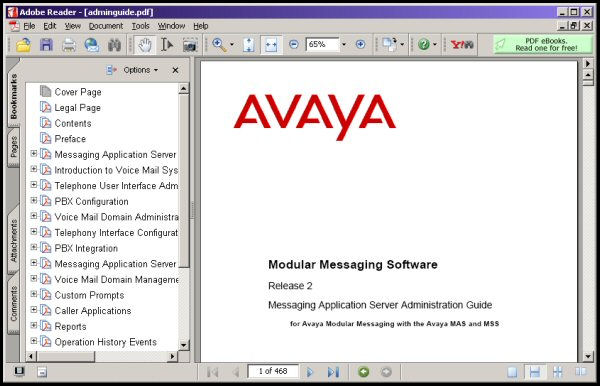Click the Zoom Out minus button
The height and width of the screenshot is (386, 600).
(293, 45)
